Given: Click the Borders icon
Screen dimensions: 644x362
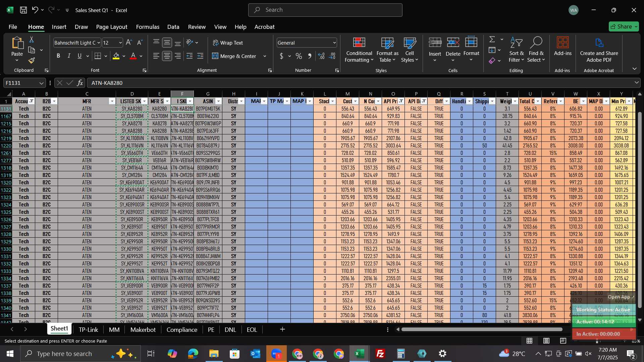Looking at the screenshot, I should pyautogui.click(x=98, y=56).
